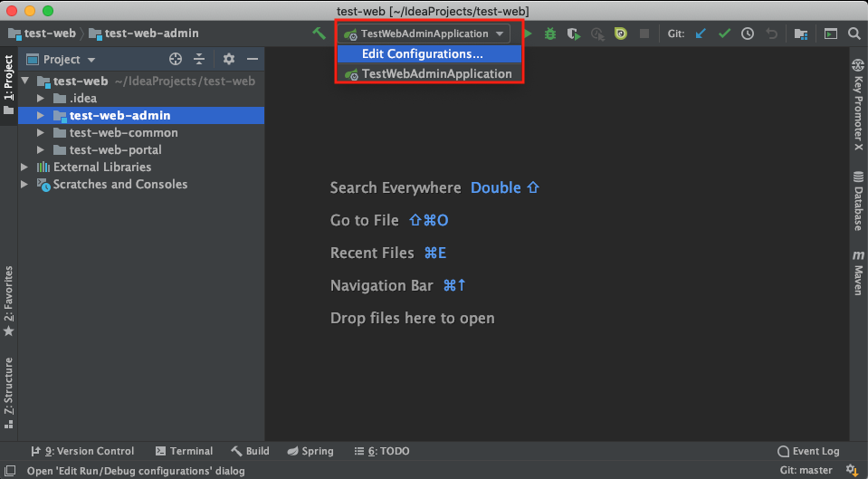Open the Z: Structure side tab
This screenshot has height=479, width=868.
(x=8, y=393)
